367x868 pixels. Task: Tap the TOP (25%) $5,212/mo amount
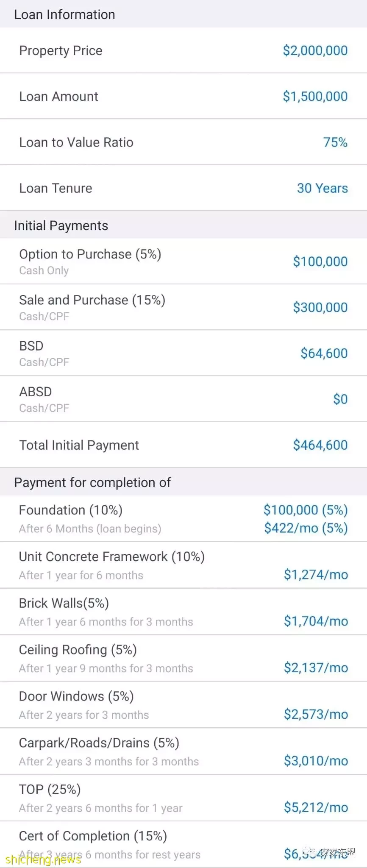[x=316, y=807]
